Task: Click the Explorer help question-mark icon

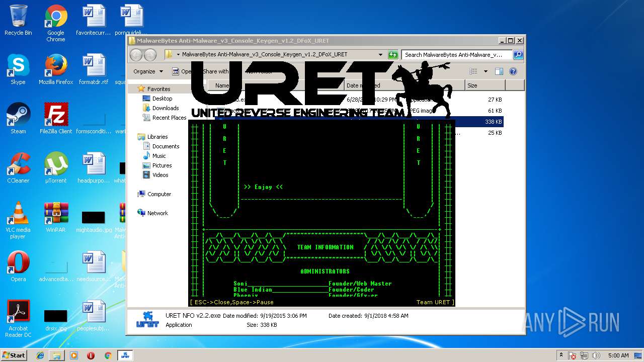Action: (x=513, y=71)
